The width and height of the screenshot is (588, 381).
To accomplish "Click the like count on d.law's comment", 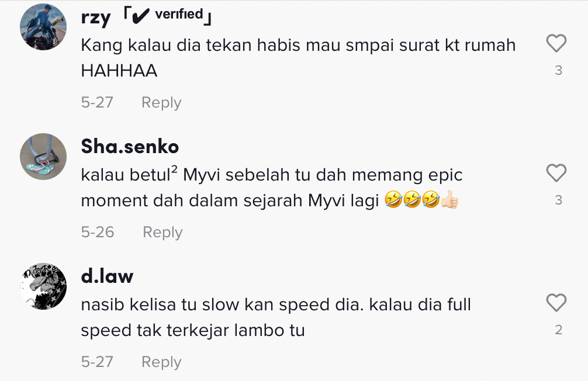I will [x=558, y=330].
